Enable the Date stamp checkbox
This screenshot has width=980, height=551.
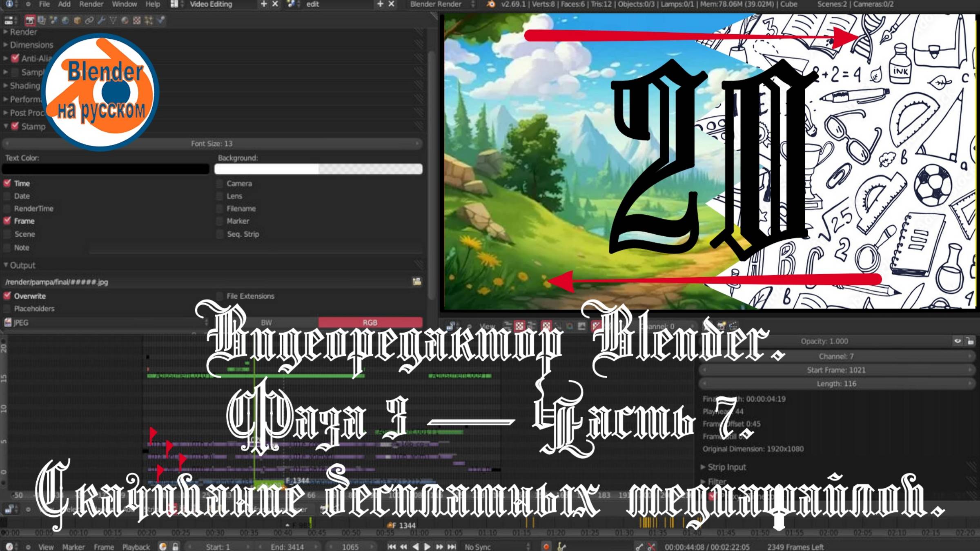click(x=7, y=196)
